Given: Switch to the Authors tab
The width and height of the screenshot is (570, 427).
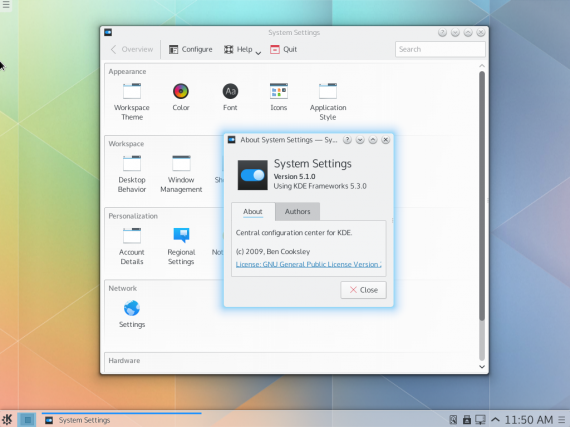Looking at the screenshot, I should [x=297, y=212].
